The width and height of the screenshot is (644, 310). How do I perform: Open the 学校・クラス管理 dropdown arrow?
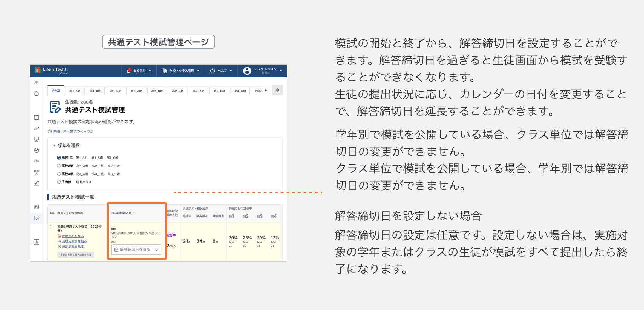[198, 71]
